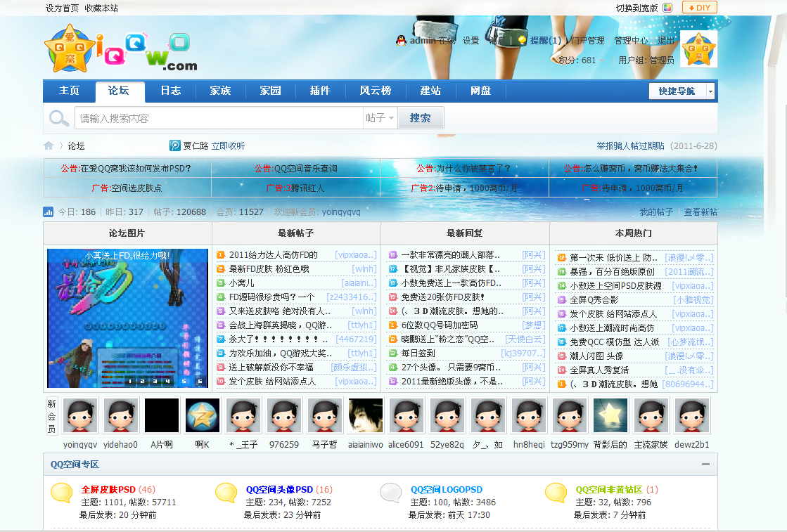Open the 快捷导航 dropdown arrow
Viewport: 787px width, 532px height.
[710, 91]
